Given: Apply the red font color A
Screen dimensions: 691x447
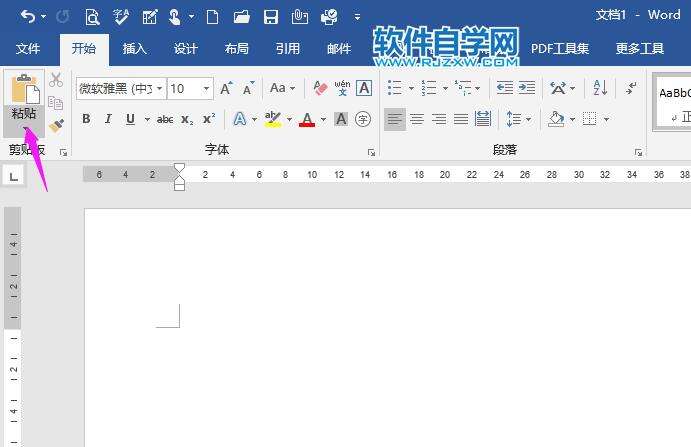Looking at the screenshot, I should 307,119.
